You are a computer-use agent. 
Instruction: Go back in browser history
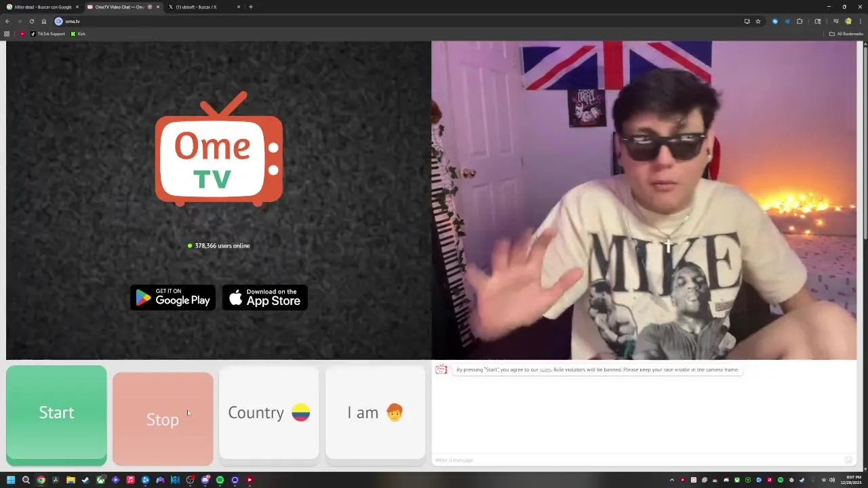(x=7, y=21)
